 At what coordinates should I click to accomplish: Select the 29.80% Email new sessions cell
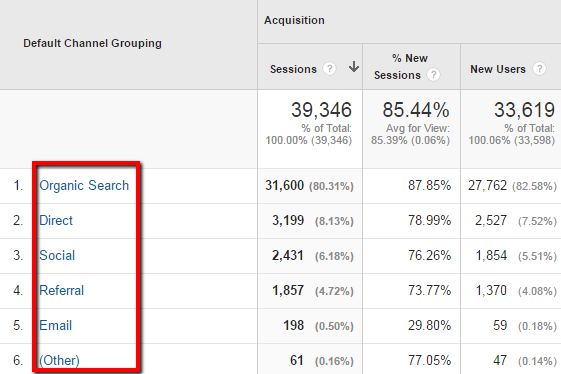429,325
